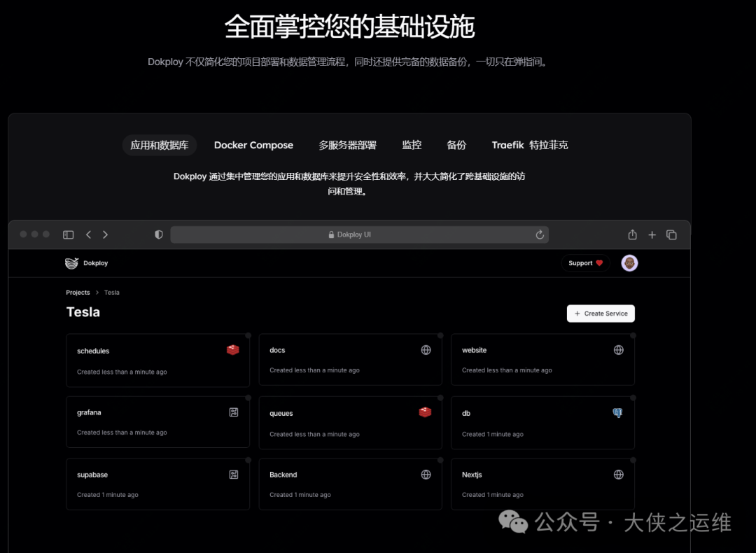Toggle the browser sidebar icon
This screenshot has height=553, width=756.
coord(69,234)
